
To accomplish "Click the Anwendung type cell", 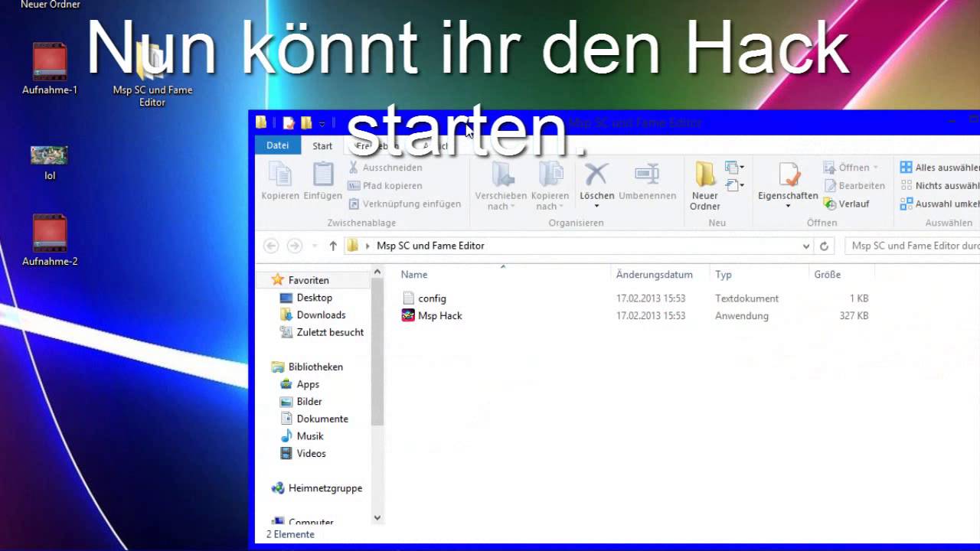I will click(x=742, y=315).
